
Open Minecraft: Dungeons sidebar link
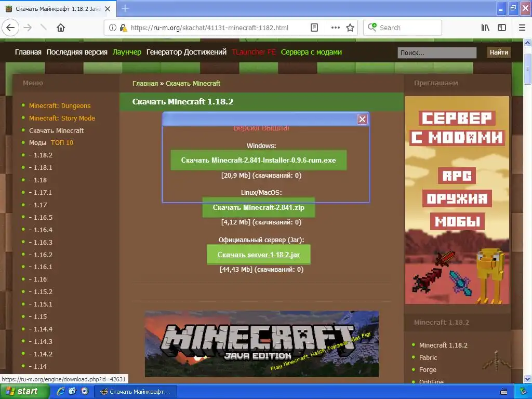(60, 106)
